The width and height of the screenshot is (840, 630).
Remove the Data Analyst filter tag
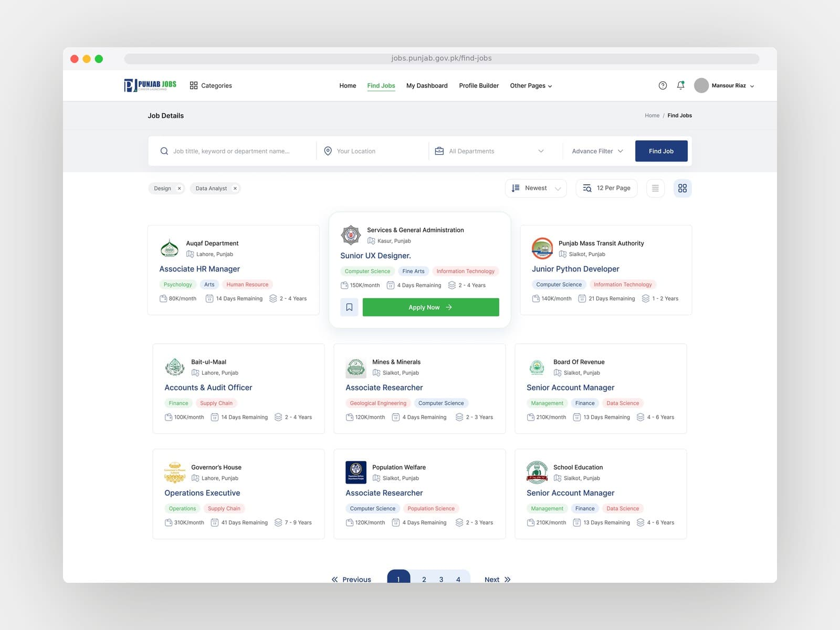(x=235, y=188)
